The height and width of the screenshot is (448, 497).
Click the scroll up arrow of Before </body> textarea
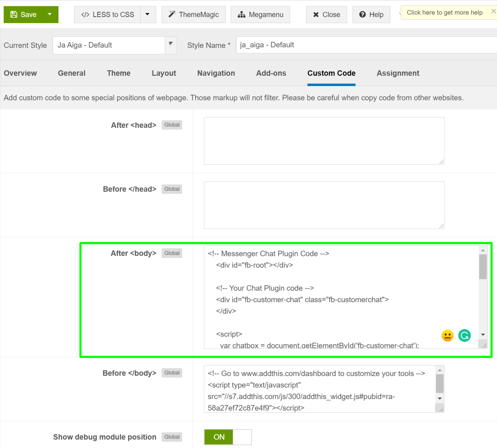[x=440, y=370]
